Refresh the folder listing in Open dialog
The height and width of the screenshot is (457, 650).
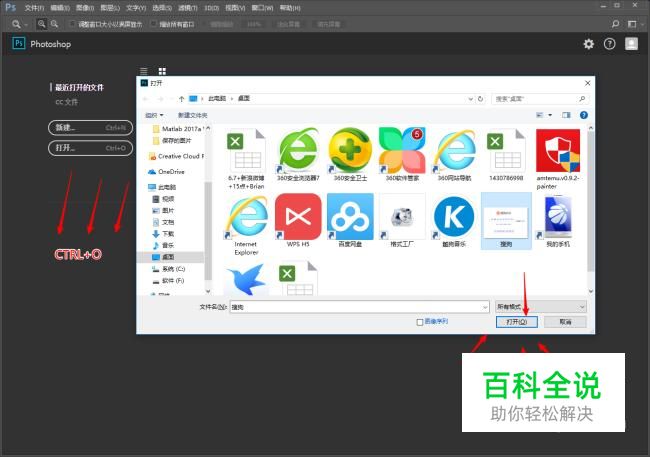click(480, 99)
